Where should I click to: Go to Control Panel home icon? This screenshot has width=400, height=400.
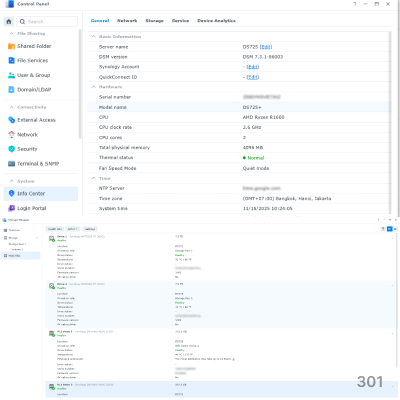[x=9, y=22]
